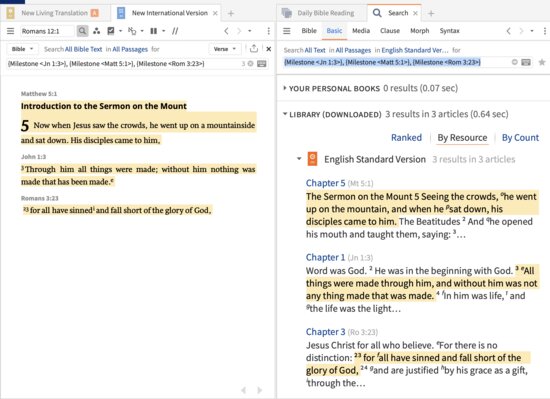Collapse English Standard Version results
The width and height of the screenshot is (550, 399).
299,159
